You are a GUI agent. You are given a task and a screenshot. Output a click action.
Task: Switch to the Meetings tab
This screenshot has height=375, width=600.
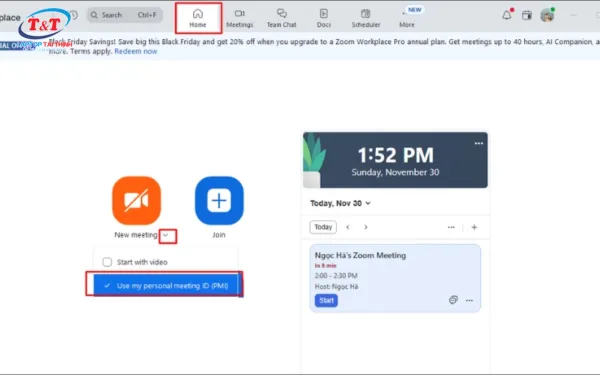pyautogui.click(x=240, y=18)
